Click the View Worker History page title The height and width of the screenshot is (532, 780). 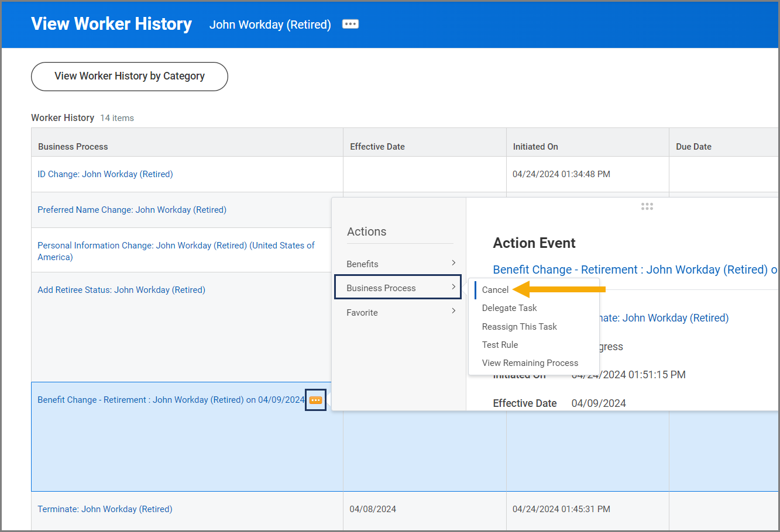pyautogui.click(x=111, y=24)
